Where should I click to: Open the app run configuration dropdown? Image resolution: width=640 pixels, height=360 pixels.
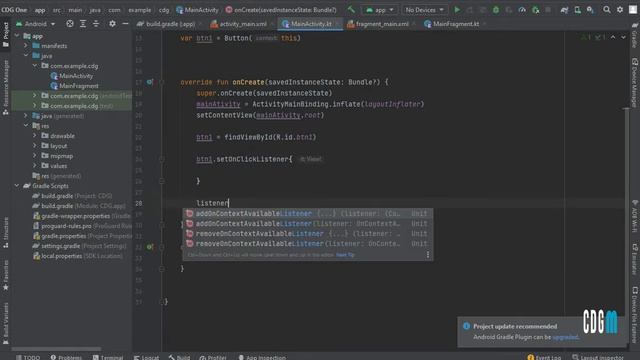pyautogui.click(x=380, y=10)
